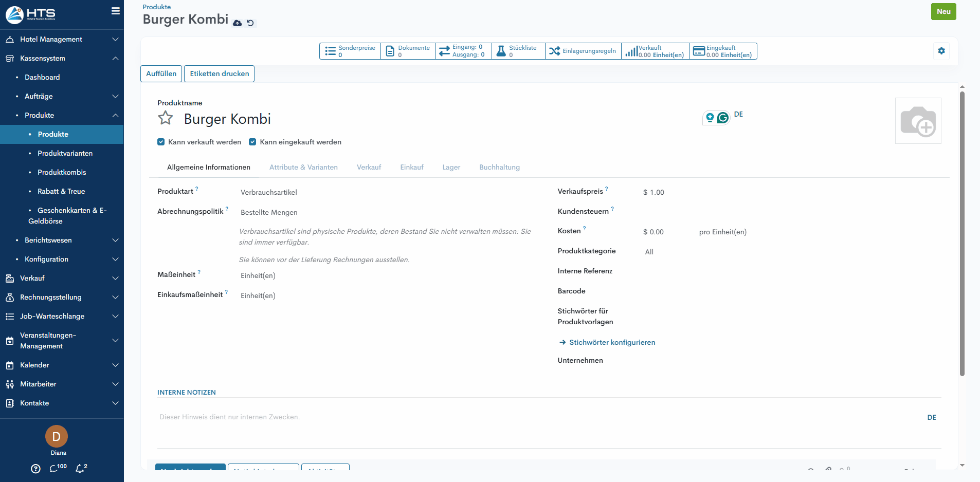Toggle 'Kann eingekauft werden' checkbox
This screenshot has height=482, width=980.
click(x=252, y=142)
